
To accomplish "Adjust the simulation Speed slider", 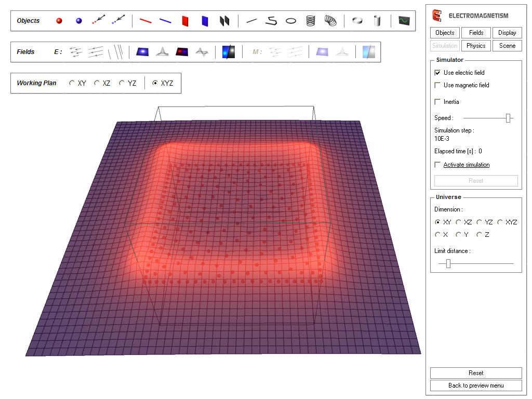I will click(x=508, y=118).
